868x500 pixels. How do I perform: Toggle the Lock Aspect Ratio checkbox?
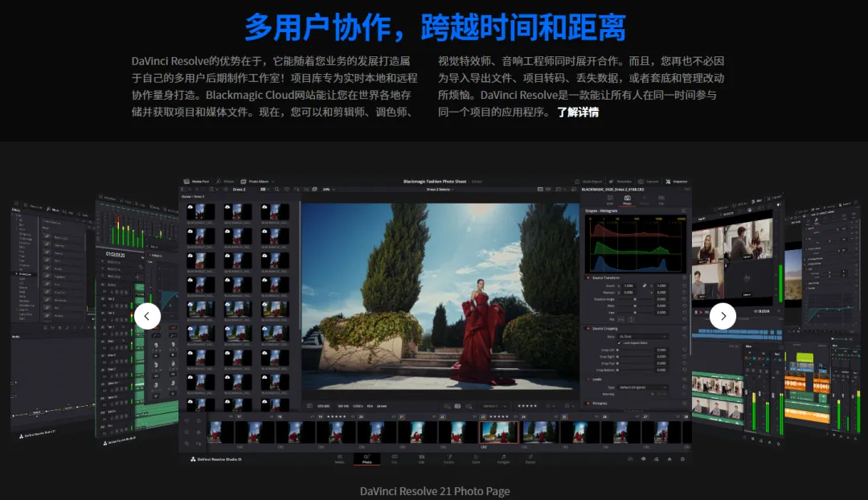620,342
